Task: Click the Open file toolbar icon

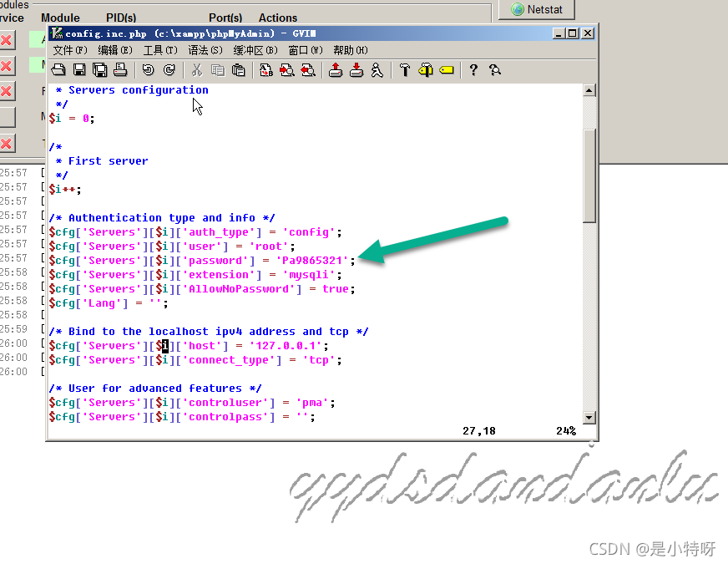Action: coord(58,69)
